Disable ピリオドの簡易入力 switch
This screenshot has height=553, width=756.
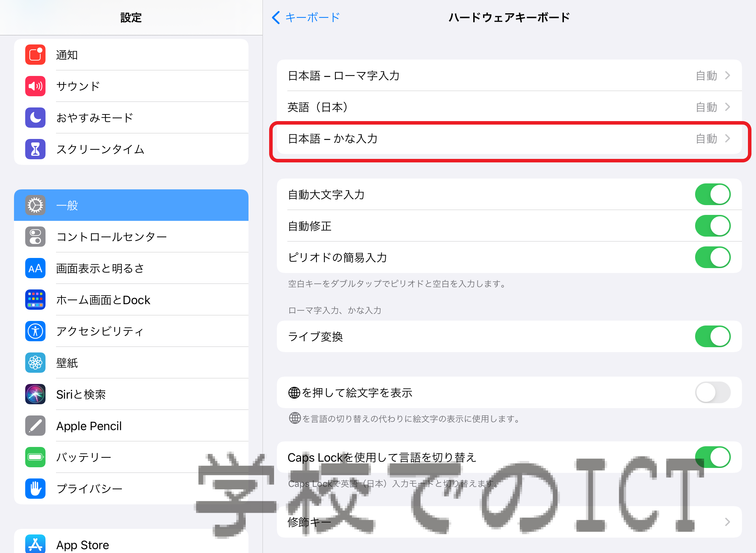(713, 257)
